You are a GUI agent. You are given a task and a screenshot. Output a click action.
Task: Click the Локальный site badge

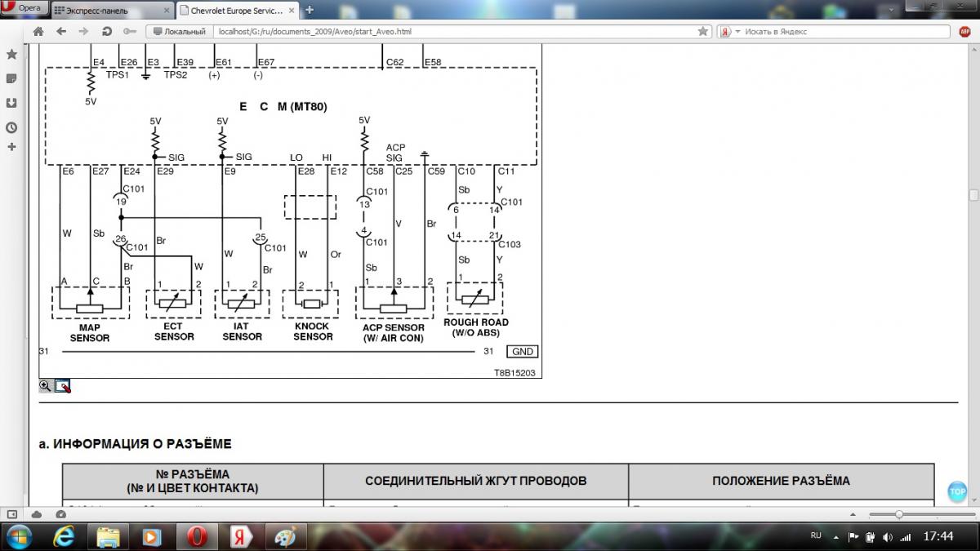click(179, 31)
